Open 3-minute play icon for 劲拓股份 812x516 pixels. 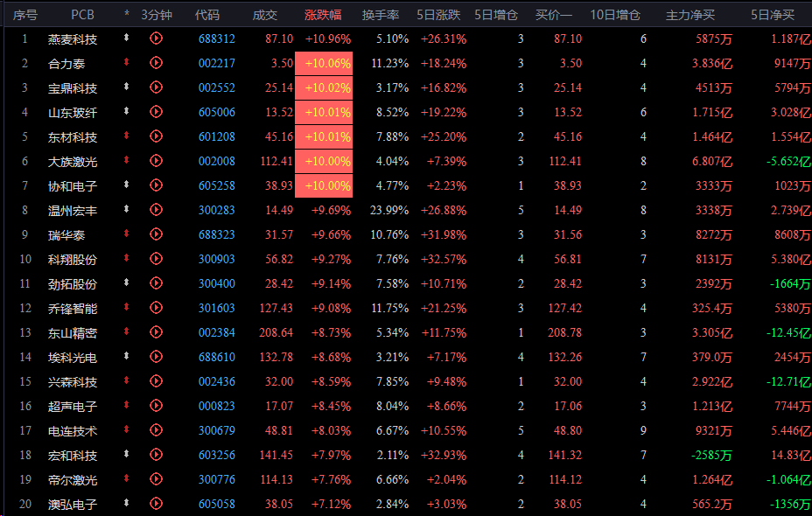156,283
